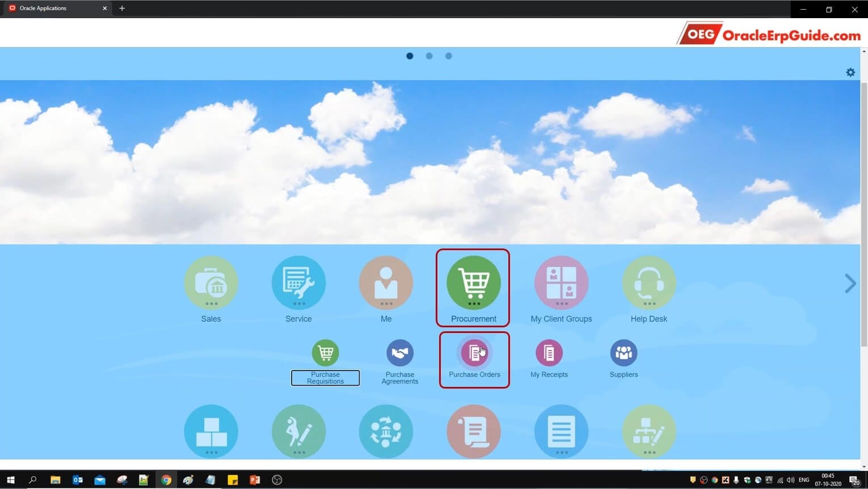This screenshot has height=489, width=868.
Task: Open the My Client Groups icon
Action: [x=561, y=283]
